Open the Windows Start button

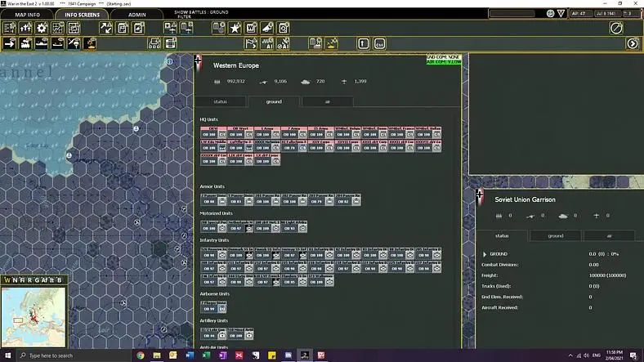(x=8, y=355)
